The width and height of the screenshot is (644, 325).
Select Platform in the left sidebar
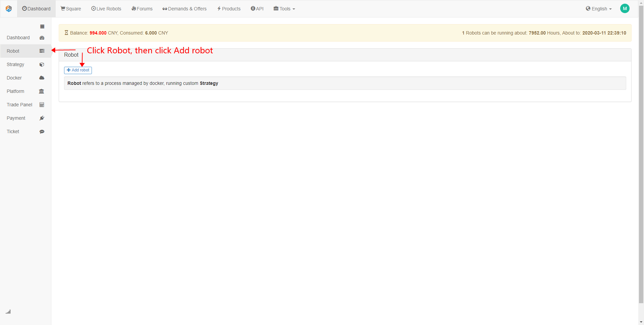point(25,91)
